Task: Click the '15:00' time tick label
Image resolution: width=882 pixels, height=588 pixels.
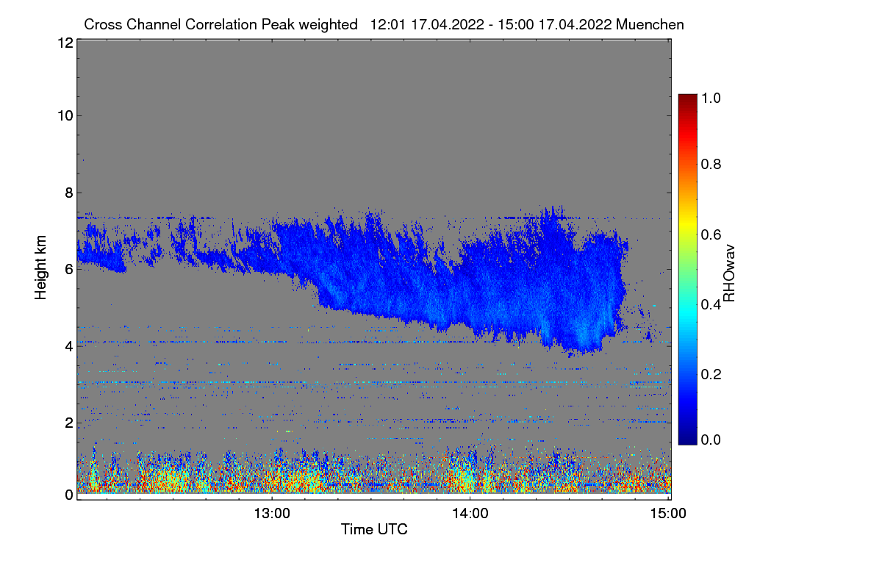Action: [x=668, y=514]
